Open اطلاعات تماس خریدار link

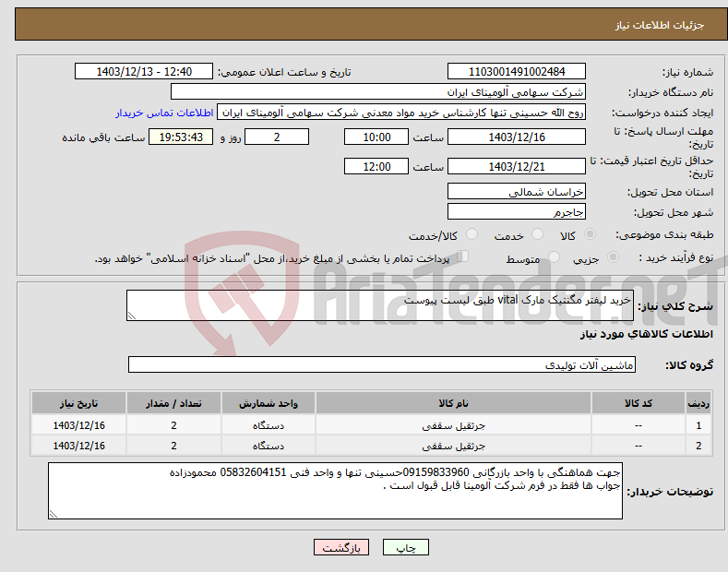pos(164,113)
